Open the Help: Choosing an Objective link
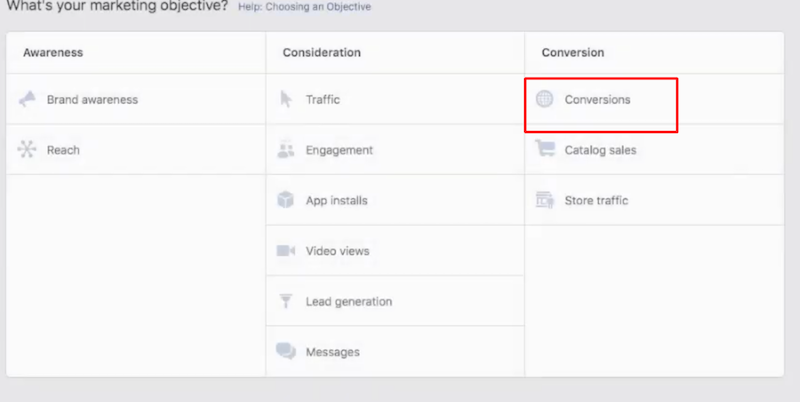Viewport: 800px width, 402px height. 304,7
